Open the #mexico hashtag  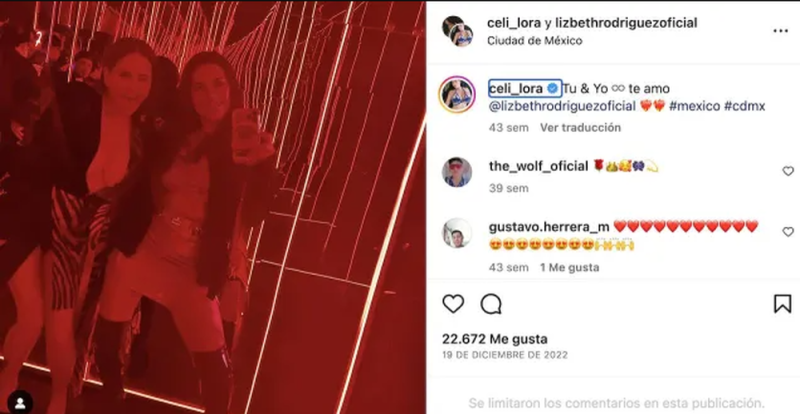pyautogui.click(x=694, y=106)
